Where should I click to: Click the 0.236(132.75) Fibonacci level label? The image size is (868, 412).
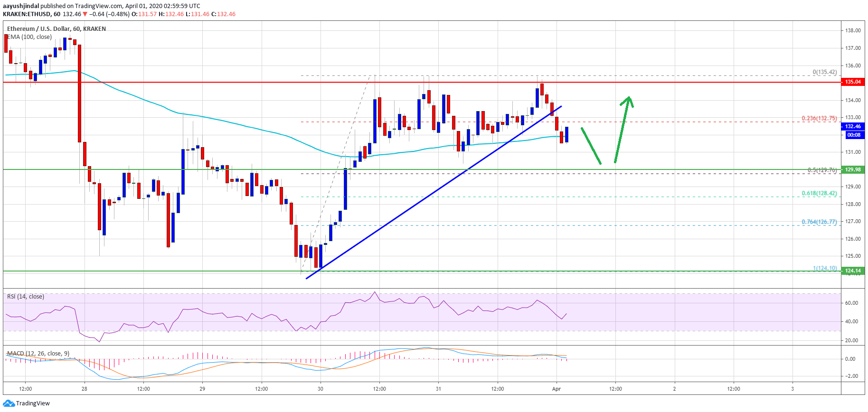(x=819, y=118)
